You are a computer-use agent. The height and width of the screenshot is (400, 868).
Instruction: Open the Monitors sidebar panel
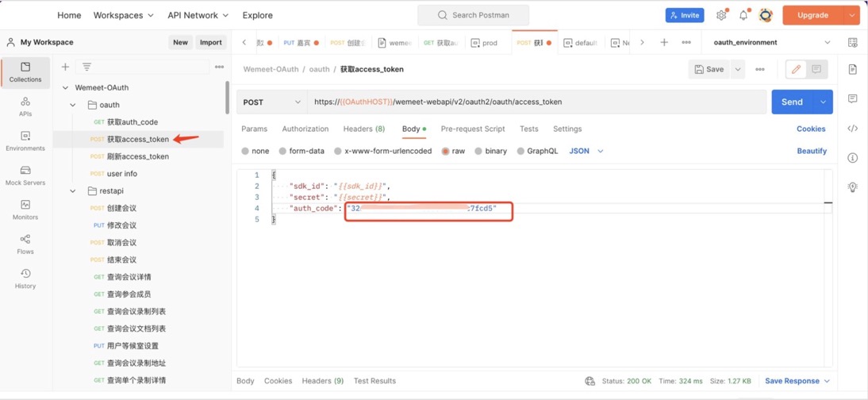pyautogui.click(x=25, y=210)
